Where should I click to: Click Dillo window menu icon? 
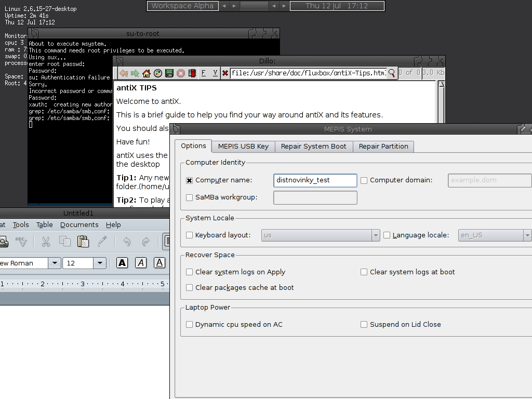point(119,61)
